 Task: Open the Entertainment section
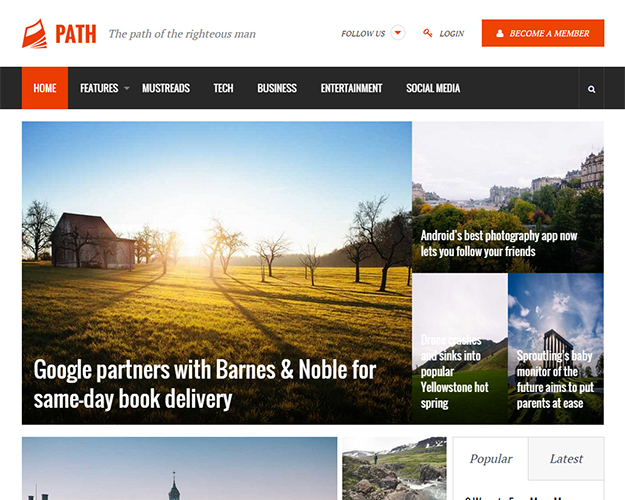(351, 88)
